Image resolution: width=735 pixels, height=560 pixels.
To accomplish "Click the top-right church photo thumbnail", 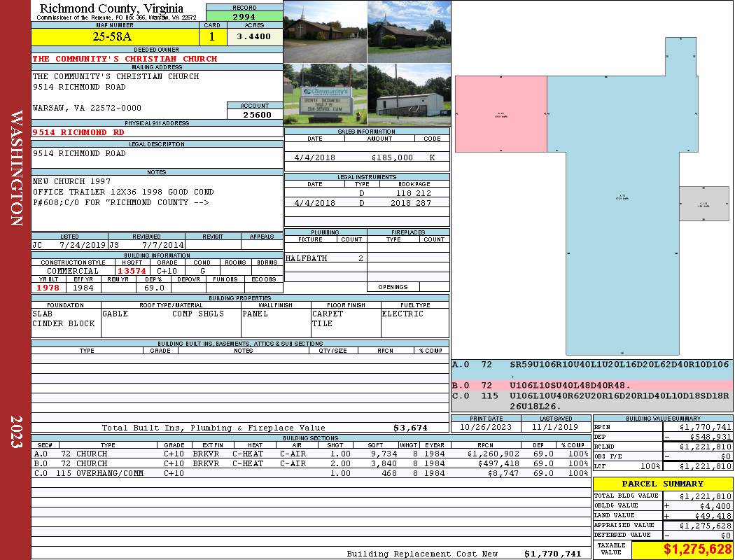I will pyautogui.click(x=409, y=31).
